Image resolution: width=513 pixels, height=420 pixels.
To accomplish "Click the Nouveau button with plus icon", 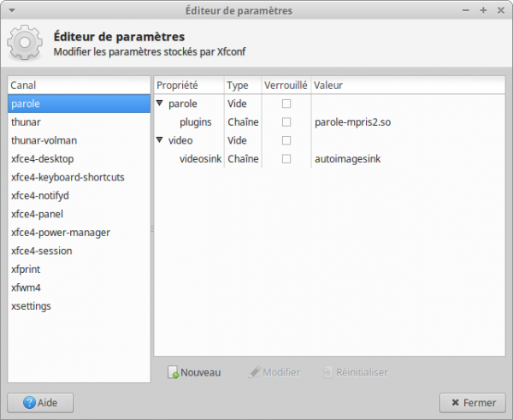I will click(x=195, y=372).
